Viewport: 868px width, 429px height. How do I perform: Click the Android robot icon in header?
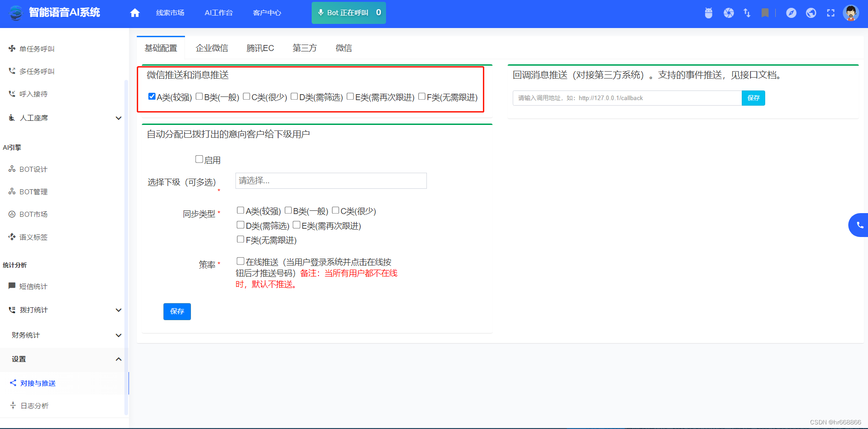[709, 13]
